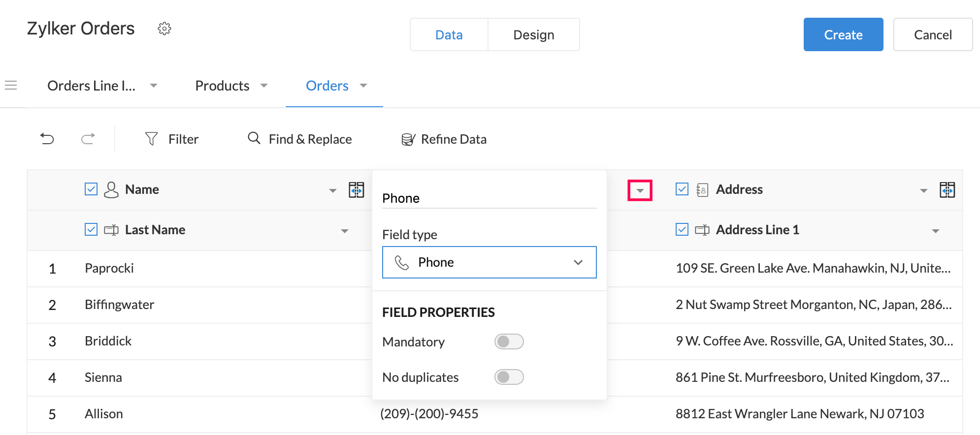Viewport: 980px width, 435px height.
Task: Click the Create button
Action: [x=843, y=35]
